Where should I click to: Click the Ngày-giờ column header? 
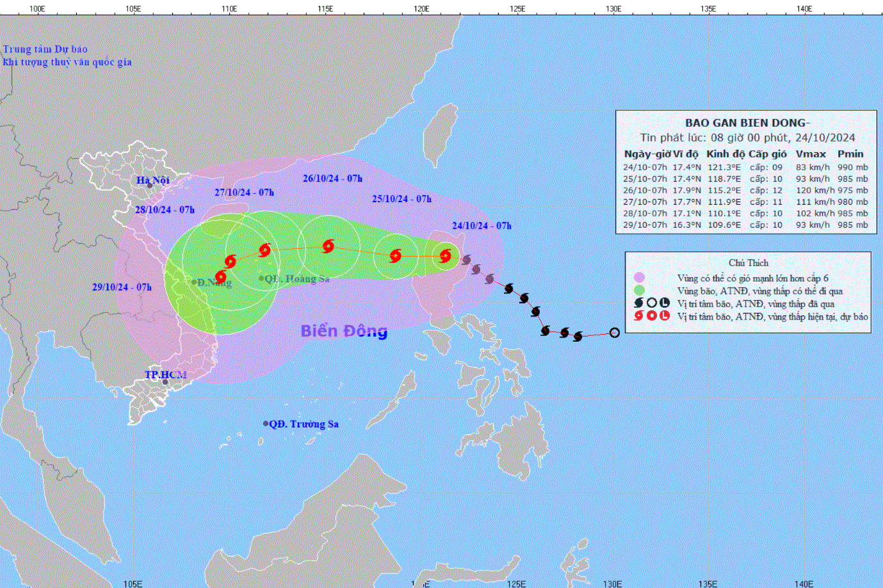647,154
